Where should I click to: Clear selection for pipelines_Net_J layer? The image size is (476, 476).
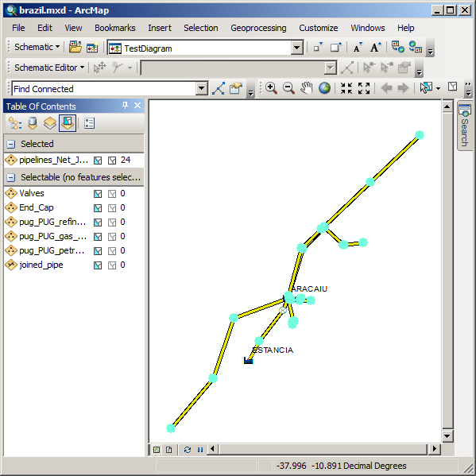pos(112,161)
